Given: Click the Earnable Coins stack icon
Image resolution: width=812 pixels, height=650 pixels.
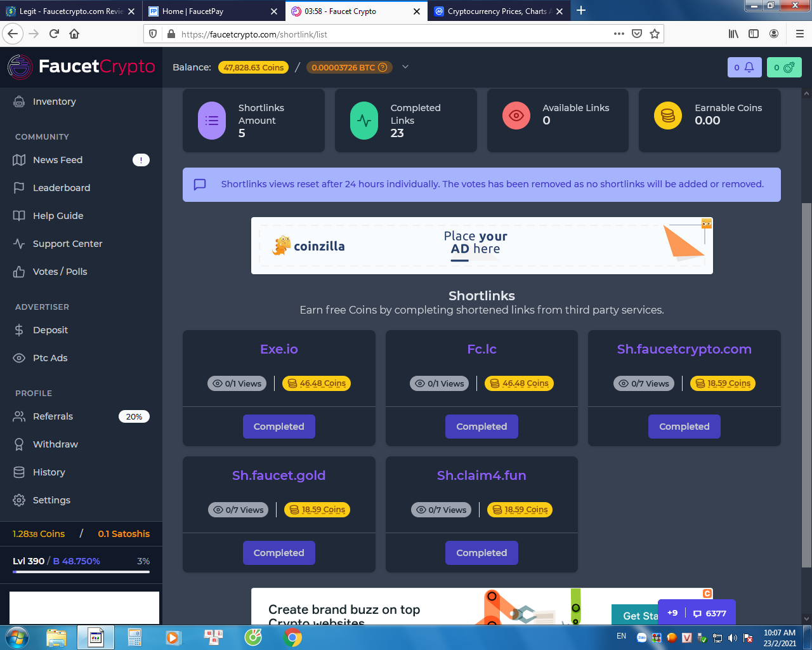Looking at the screenshot, I should pos(668,116).
